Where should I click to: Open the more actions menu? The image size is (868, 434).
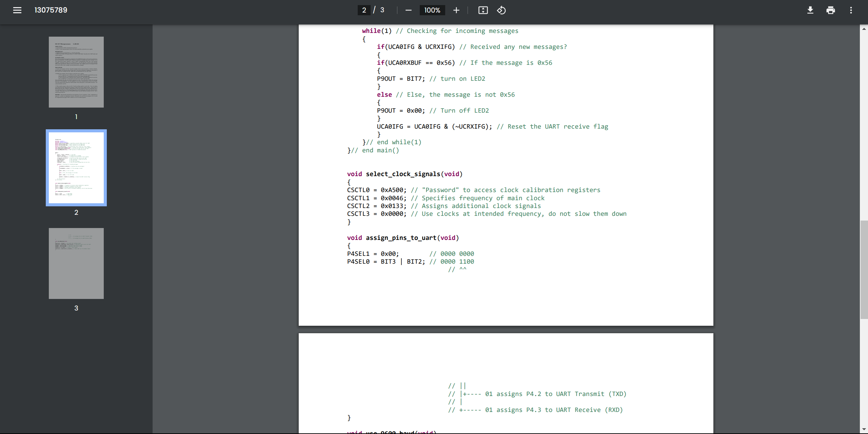(851, 10)
